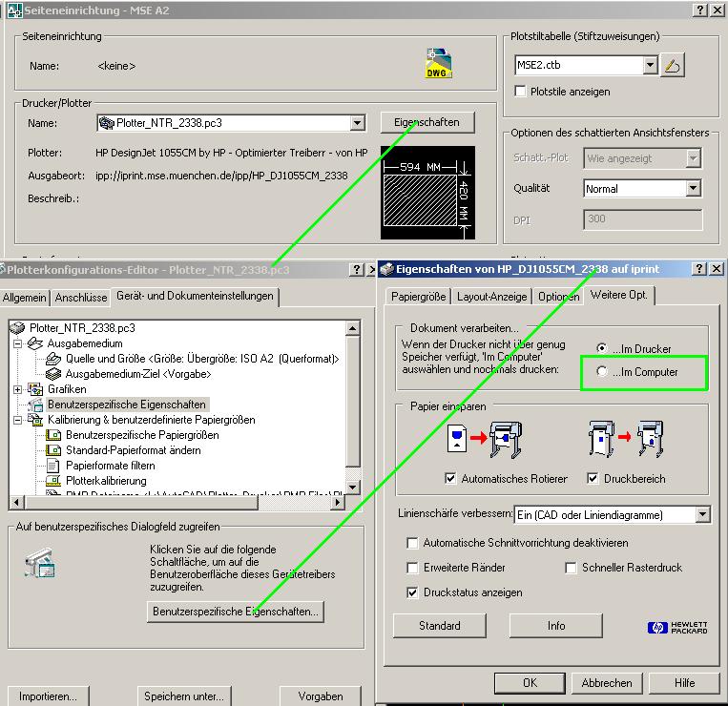Check Automatische Schnittvorrichtung deaktivieren
Image resolution: width=728 pixels, height=706 pixels.
(412, 543)
